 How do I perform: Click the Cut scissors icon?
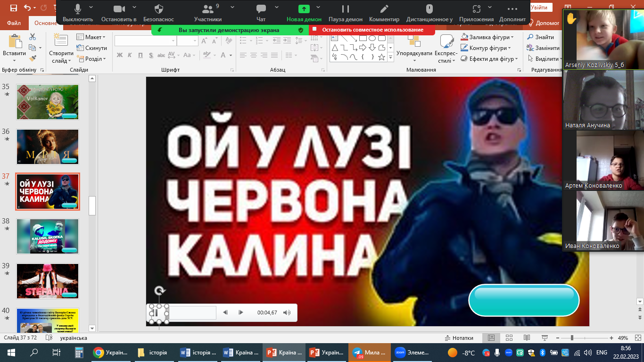(33, 37)
